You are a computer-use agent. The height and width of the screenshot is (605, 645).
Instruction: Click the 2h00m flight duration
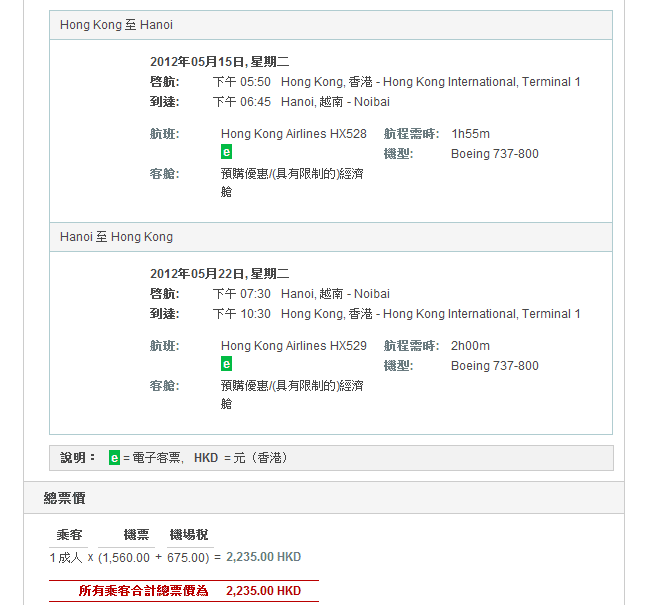pyautogui.click(x=470, y=346)
